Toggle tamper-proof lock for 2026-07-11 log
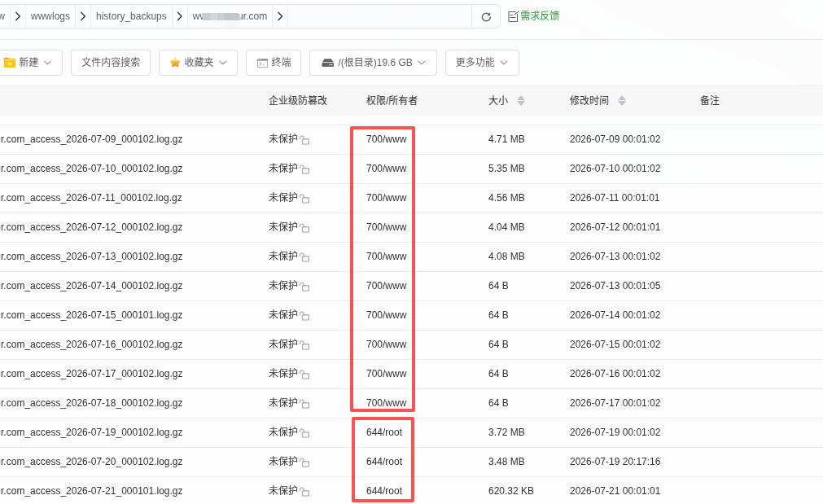Viewport: 823px width, 504px height. tap(304, 199)
